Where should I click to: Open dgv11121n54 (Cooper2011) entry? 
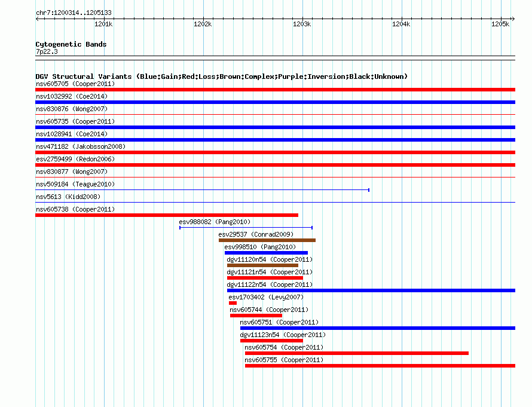click(x=270, y=272)
